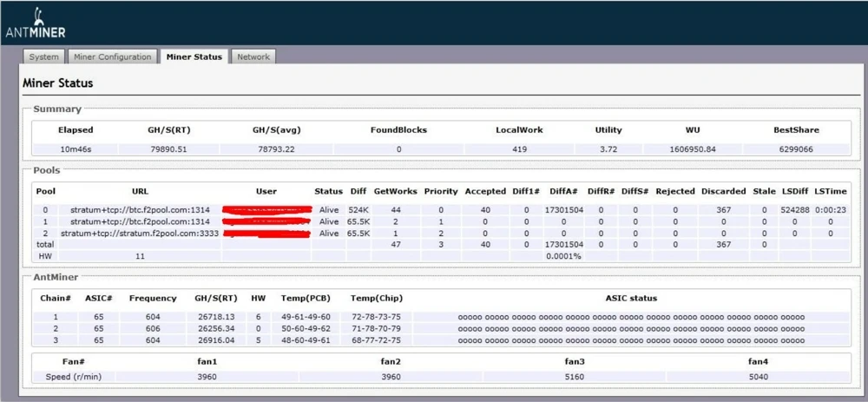Switch to the System tab
The width and height of the screenshot is (868, 402).
pyautogui.click(x=43, y=56)
